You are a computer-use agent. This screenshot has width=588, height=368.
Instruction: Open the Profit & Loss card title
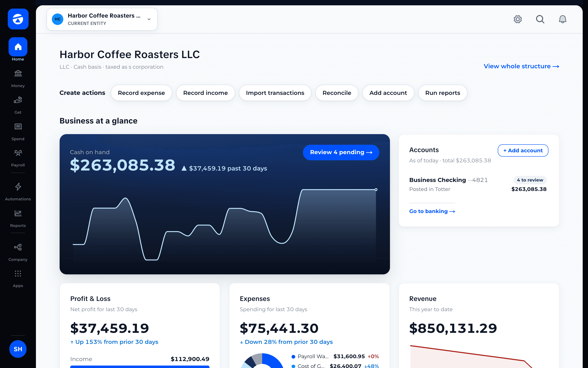coord(90,299)
